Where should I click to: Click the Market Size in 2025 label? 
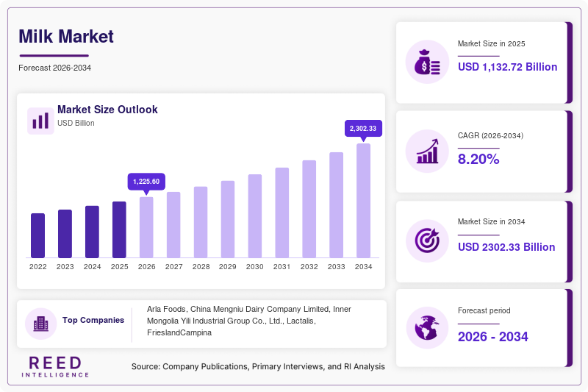point(491,44)
